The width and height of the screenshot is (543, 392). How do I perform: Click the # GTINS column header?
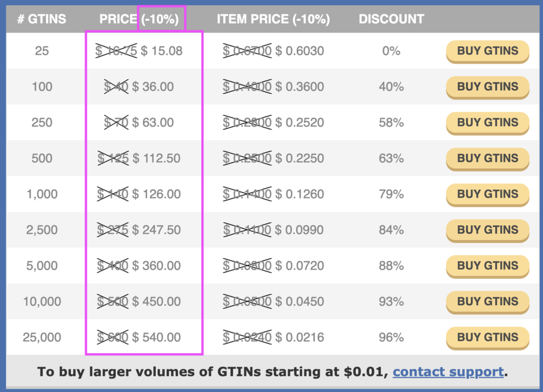[x=42, y=19]
